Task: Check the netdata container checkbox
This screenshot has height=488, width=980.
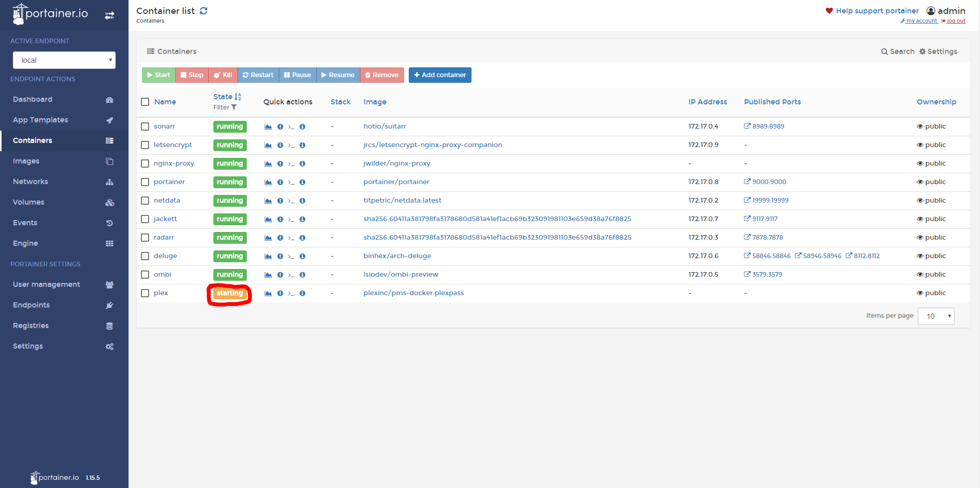Action: pos(145,201)
